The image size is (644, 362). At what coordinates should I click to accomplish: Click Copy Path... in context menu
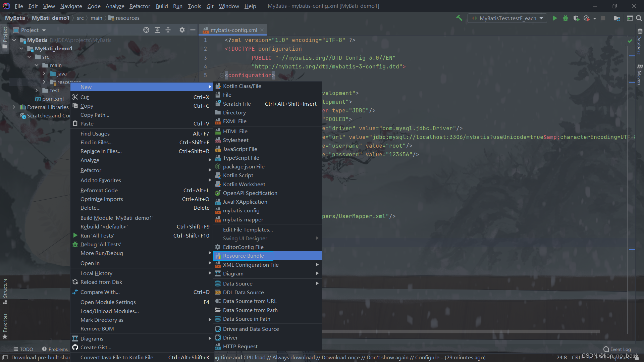tap(142, 115)
